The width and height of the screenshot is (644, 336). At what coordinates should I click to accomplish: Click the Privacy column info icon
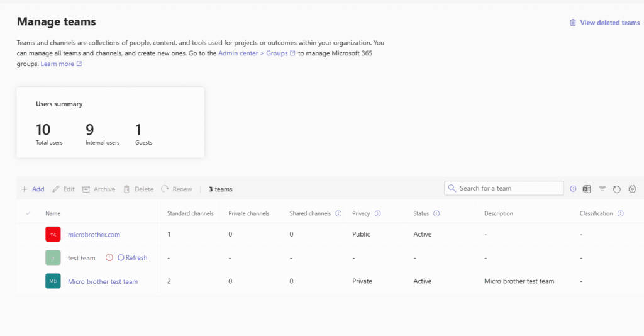[x=378, y=213]
